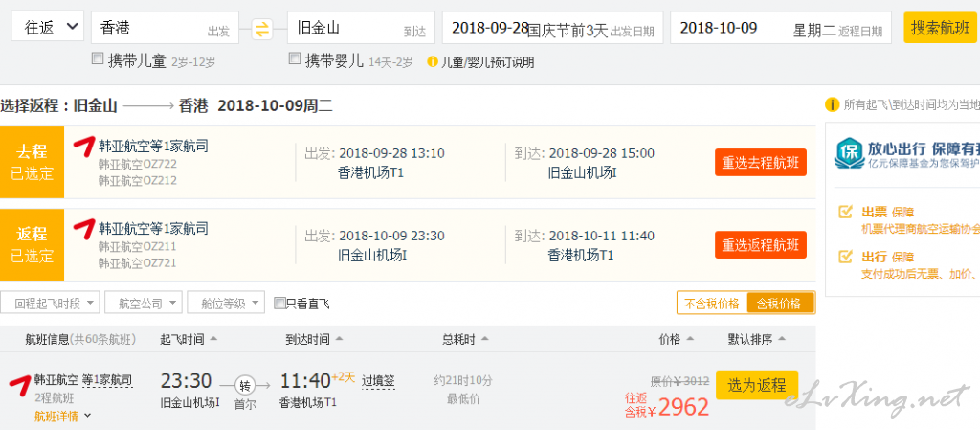The height and width of the screenshot is (430, 980).
Task: Click 选为返程 to choose return flight
Action: 757,386
